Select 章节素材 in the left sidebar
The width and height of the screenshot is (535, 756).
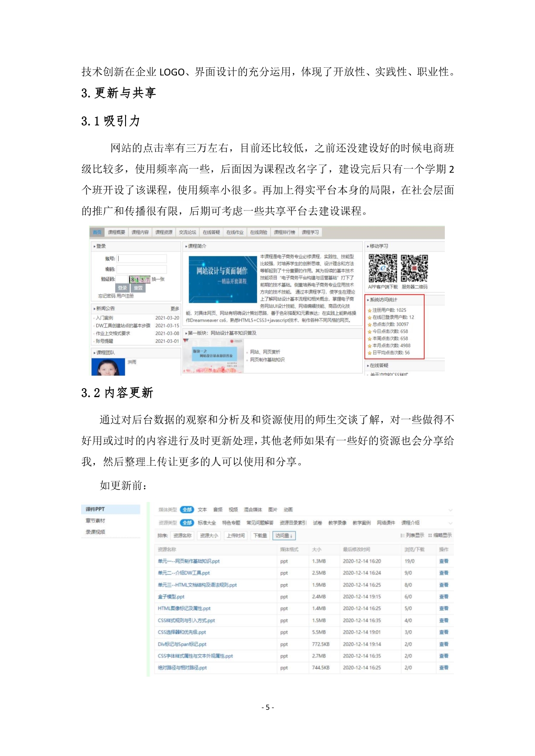click(x=95, y=521)
